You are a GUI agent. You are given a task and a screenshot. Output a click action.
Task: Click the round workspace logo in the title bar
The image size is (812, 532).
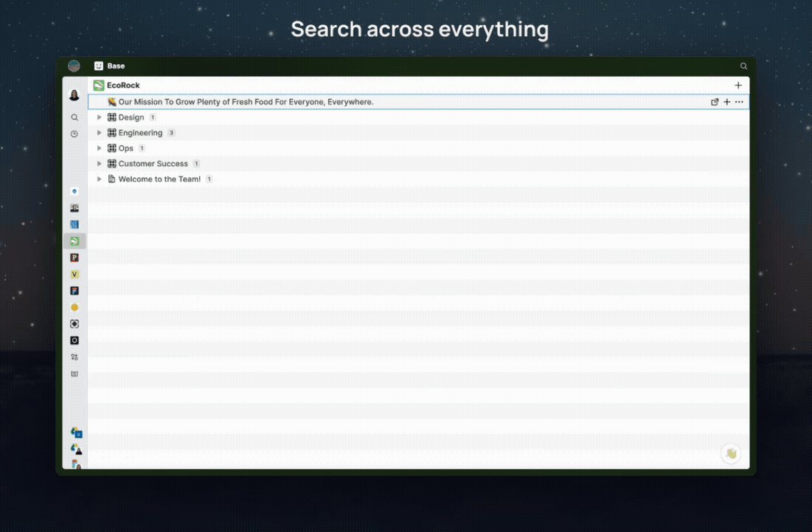point(74,66)
